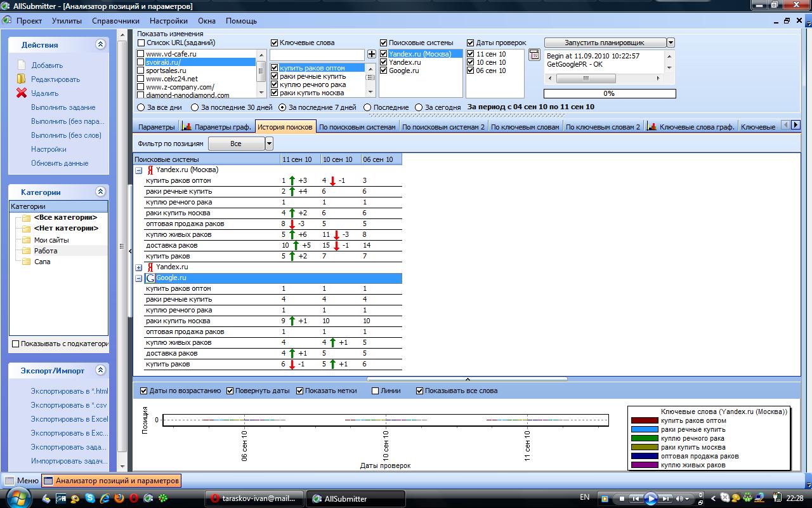The image size is (812, 508).
Task: Collapse the Категории panel
Action: point(100,191)
